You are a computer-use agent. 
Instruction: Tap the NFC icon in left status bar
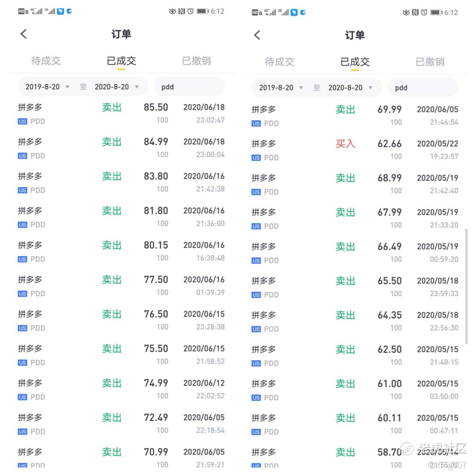tap(181, 12)
